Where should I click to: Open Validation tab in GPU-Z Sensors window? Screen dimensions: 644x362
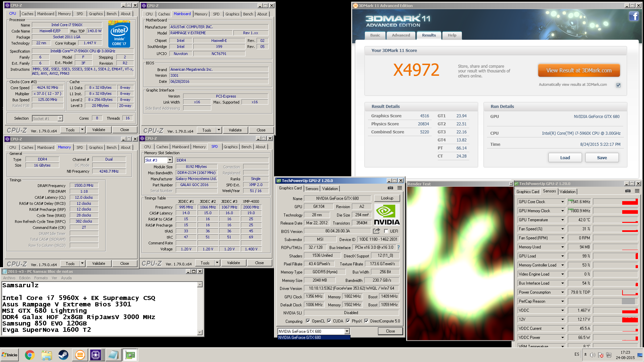(568, 192)
